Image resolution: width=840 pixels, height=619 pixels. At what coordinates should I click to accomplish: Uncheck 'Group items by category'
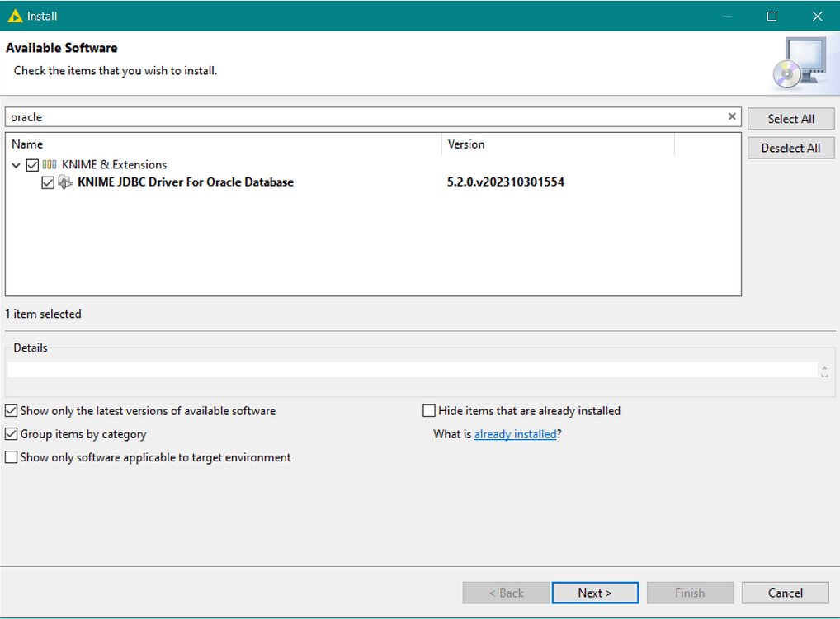[11, 433]
